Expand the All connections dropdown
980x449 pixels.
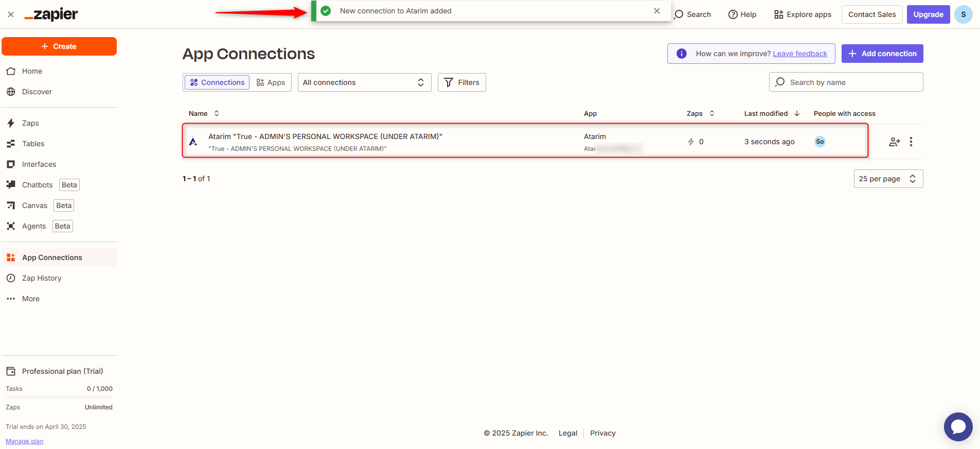[364, 82]
